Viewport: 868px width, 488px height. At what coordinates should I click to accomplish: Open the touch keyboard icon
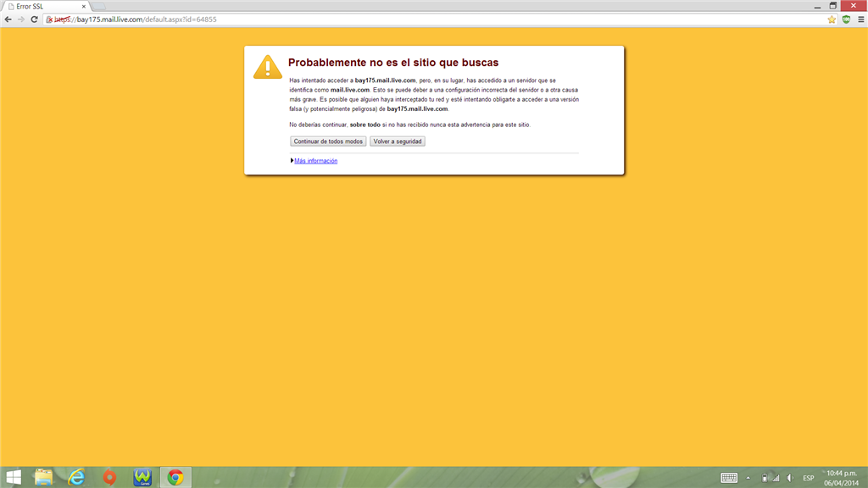[729, 478]
